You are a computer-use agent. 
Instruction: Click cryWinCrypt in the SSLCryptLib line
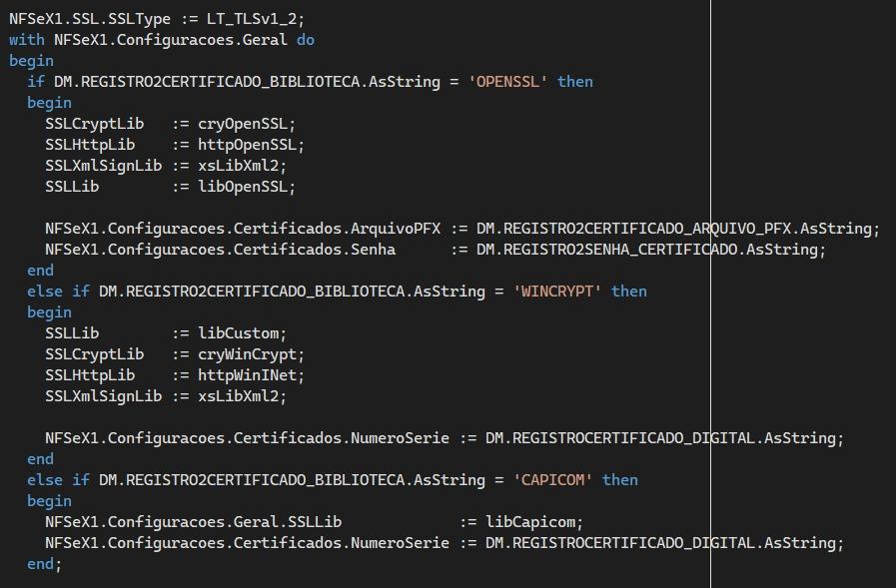(247, 354)
